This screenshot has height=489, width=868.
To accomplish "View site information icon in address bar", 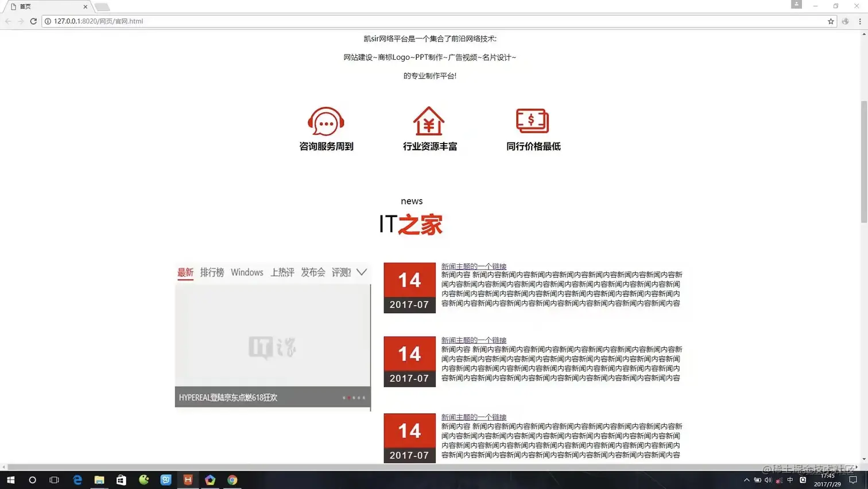I will (x=48, y=21).
